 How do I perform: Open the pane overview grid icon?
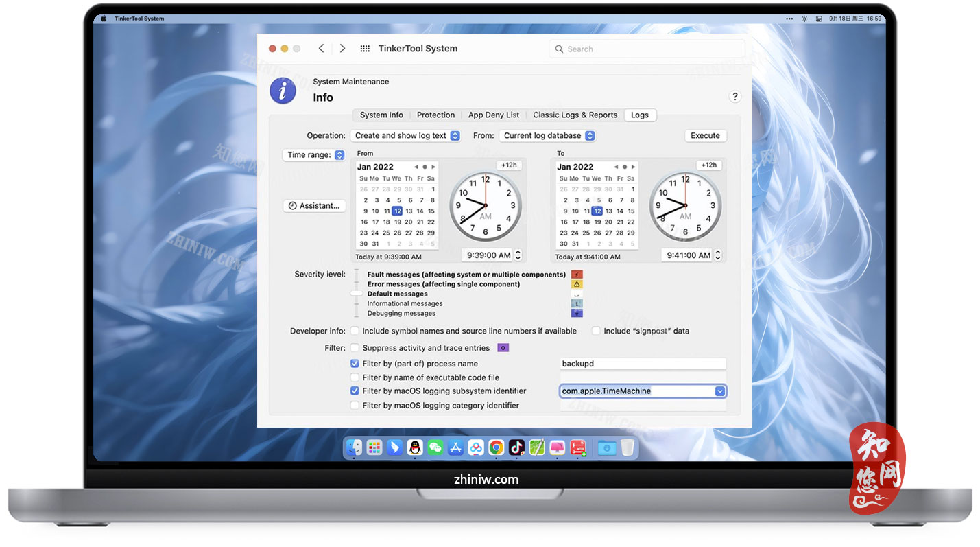point(365,49)
